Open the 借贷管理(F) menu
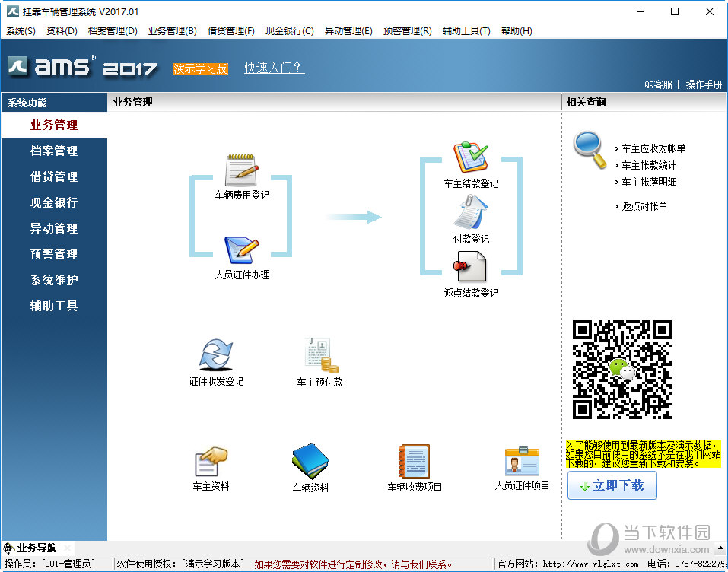 (231, 31)
